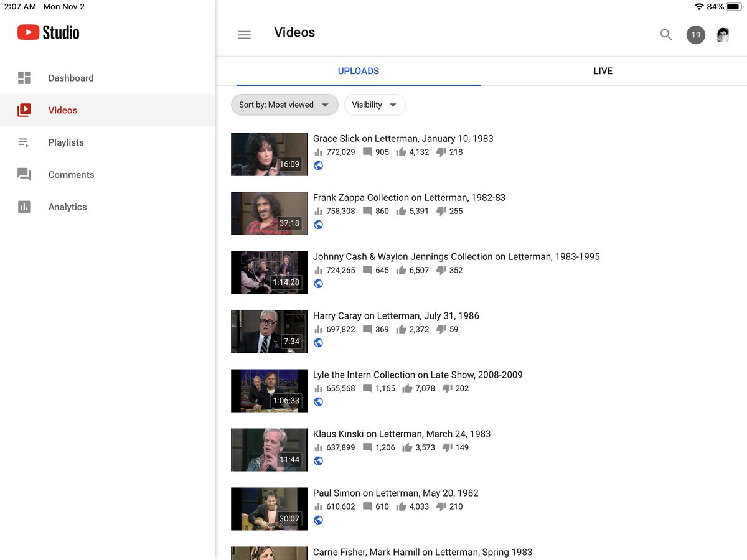Open Harry Caray on Letterman title

click(396, 315)
